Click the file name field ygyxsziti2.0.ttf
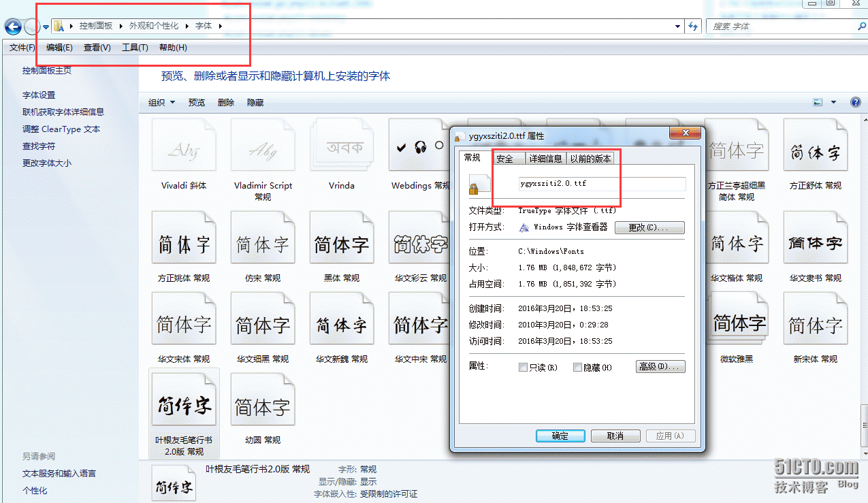This screenshot has width=868, height=503. [601, 184]
